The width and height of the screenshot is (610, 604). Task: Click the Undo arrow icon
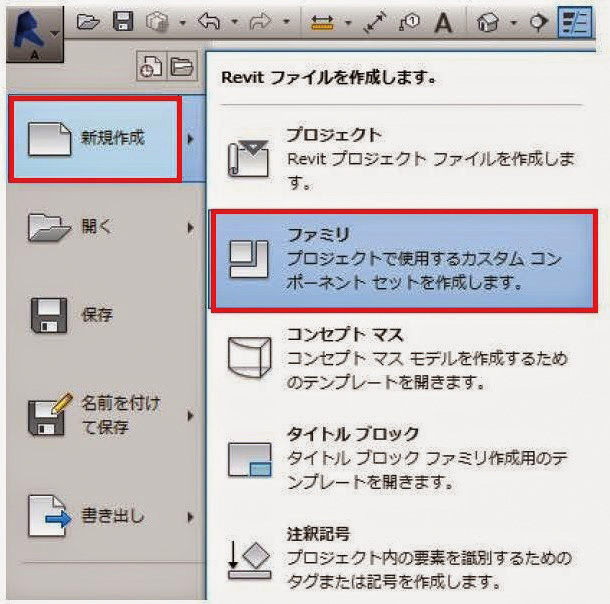(x=209, y=21)
